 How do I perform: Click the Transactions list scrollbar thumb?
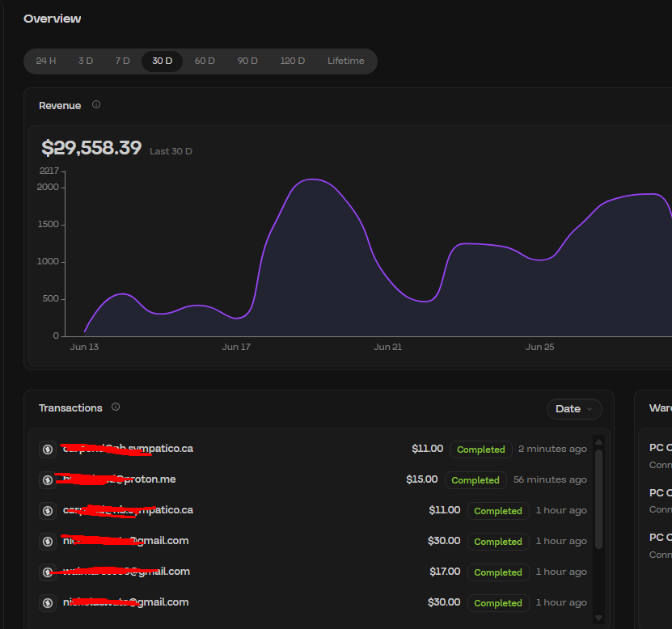(x=598, y=499)
